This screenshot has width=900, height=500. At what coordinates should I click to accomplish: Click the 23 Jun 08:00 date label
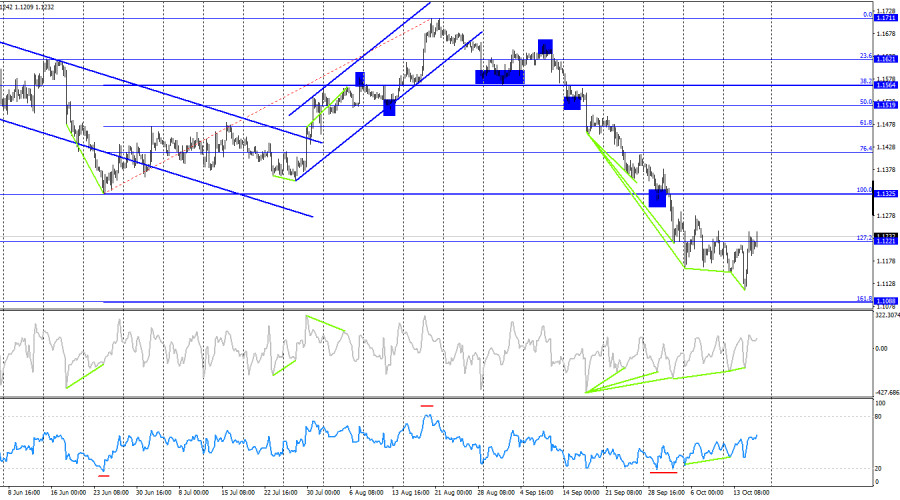(x=111, y=493)
